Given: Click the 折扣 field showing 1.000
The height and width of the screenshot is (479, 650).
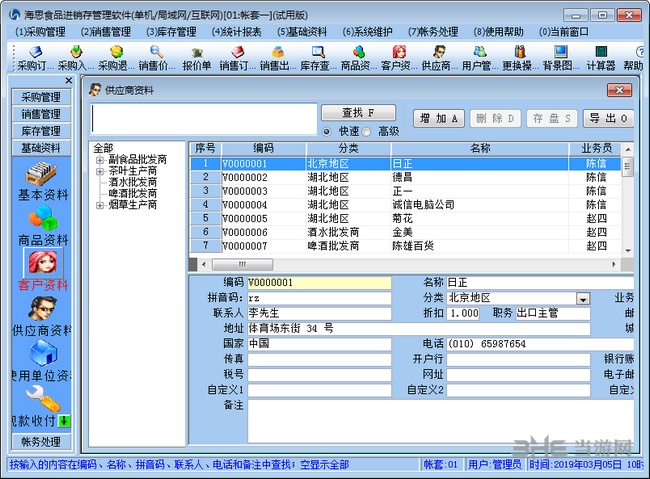Looking at the screenshot, I should tap(463, 313).
